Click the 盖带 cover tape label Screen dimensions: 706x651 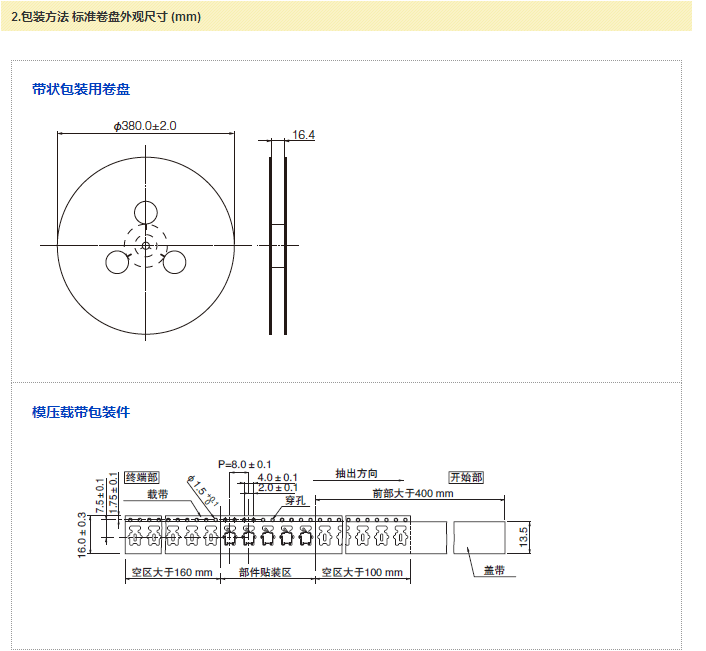(x=494, y=571)
